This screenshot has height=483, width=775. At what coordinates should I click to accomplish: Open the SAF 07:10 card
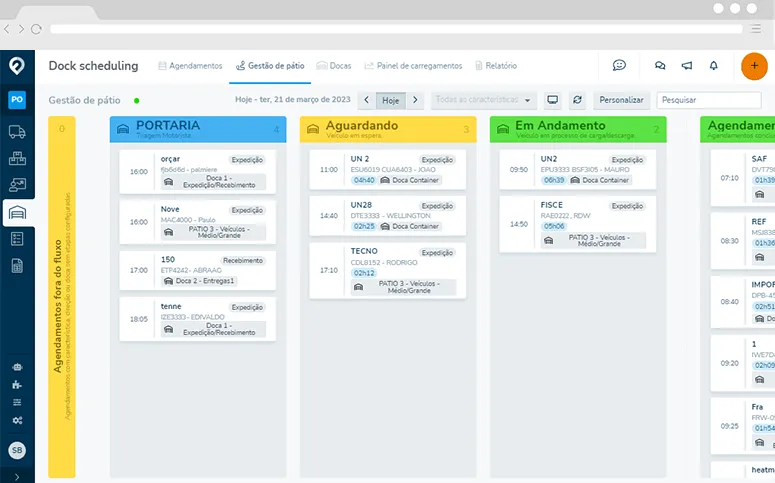pos(742,178)
